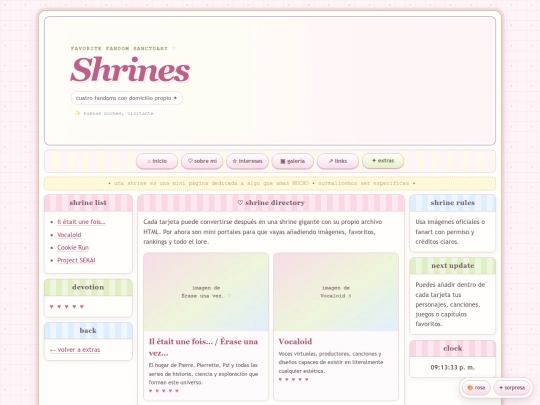Open the intereses nav item
This screenshot has height=405, width=540.
click(x=247, y=161)
